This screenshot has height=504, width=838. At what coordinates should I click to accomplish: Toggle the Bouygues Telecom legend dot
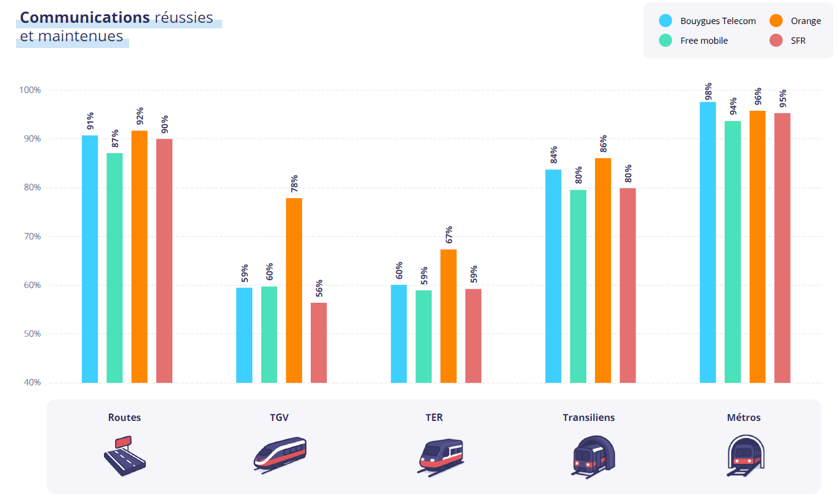pos(665,21)
